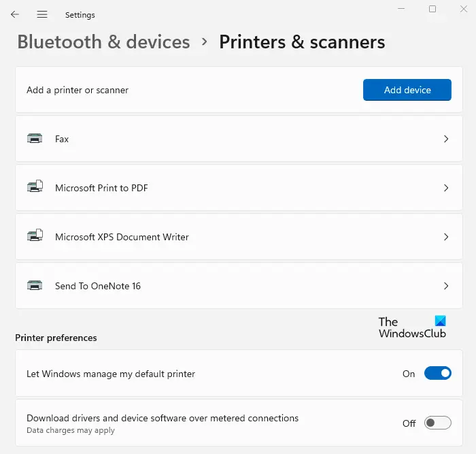The width and height of the screenshot is (476, 454).
Task: Click the back arrow icon
Action: pyautogui.click(x=15, y=14)
